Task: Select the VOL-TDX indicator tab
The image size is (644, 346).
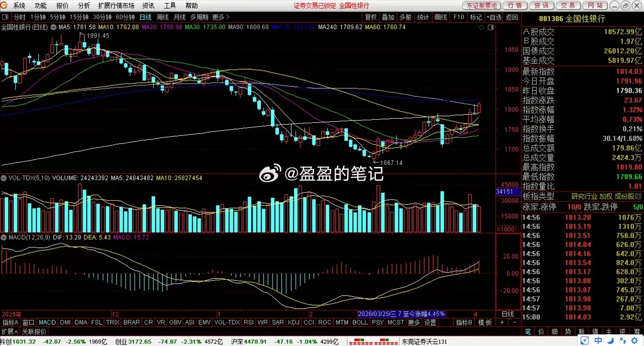Action: [x=227, y=322]
